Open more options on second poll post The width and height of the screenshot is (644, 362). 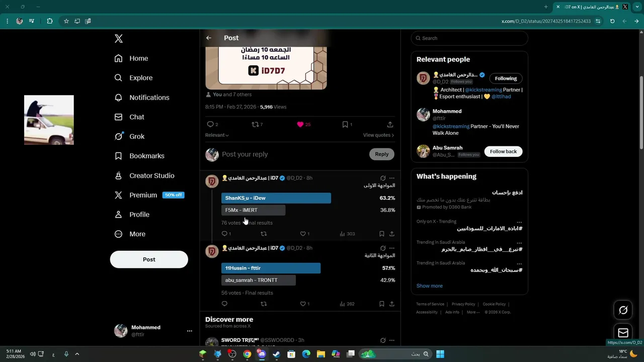click(x=392, y=248)
